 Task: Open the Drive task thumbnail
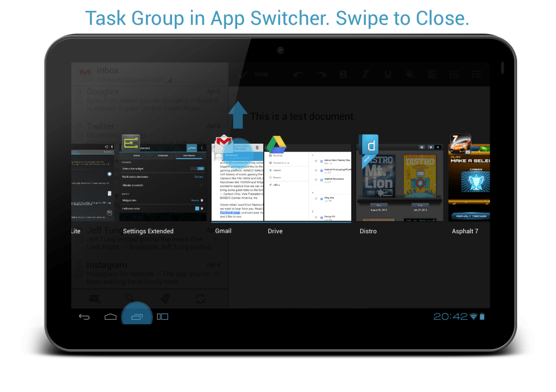click(x=308, y=183)
